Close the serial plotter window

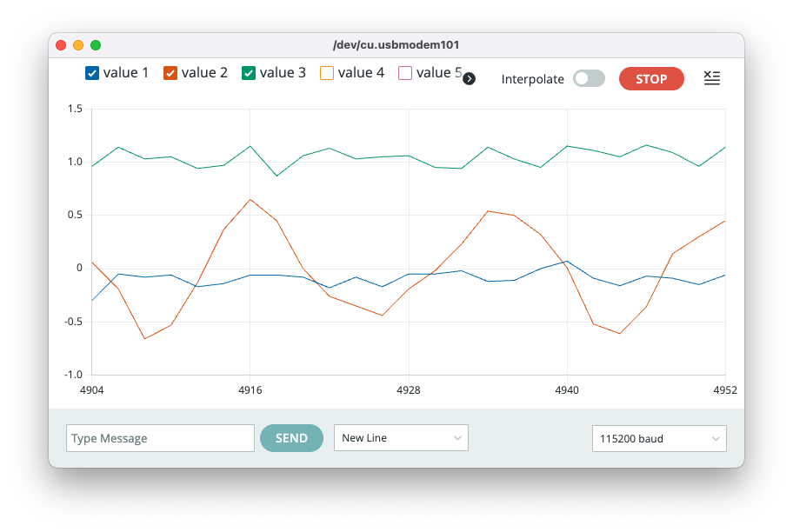click(61, 45)
